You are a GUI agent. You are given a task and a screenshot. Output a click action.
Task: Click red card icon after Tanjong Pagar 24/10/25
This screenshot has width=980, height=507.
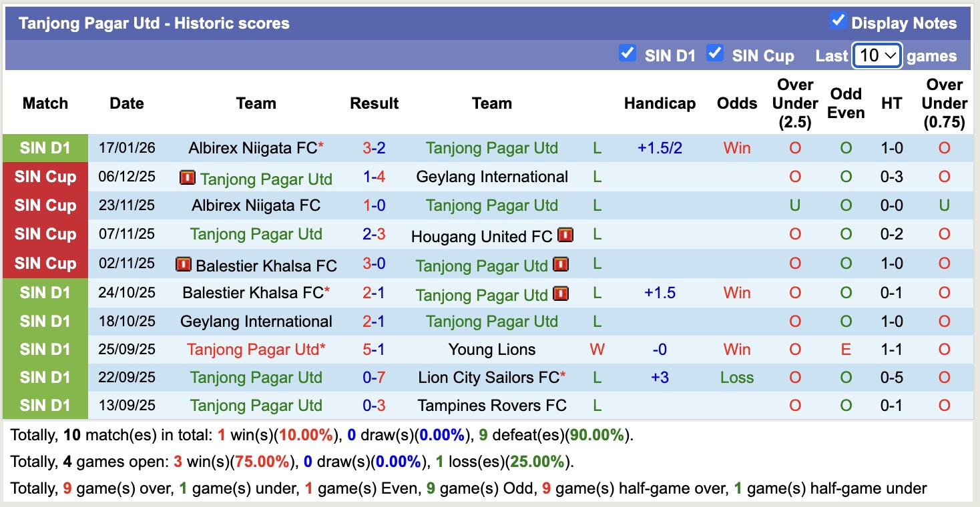pyautogui.click(x=561, y=294)
